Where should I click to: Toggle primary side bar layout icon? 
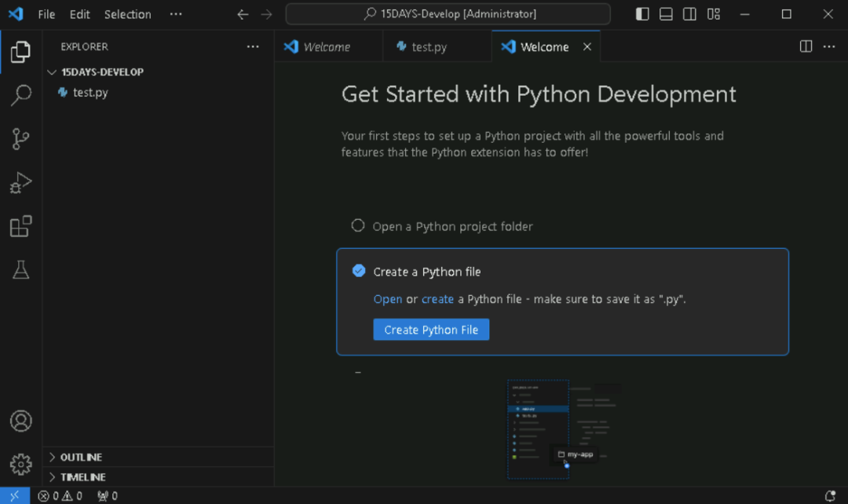tap(642, 14)
